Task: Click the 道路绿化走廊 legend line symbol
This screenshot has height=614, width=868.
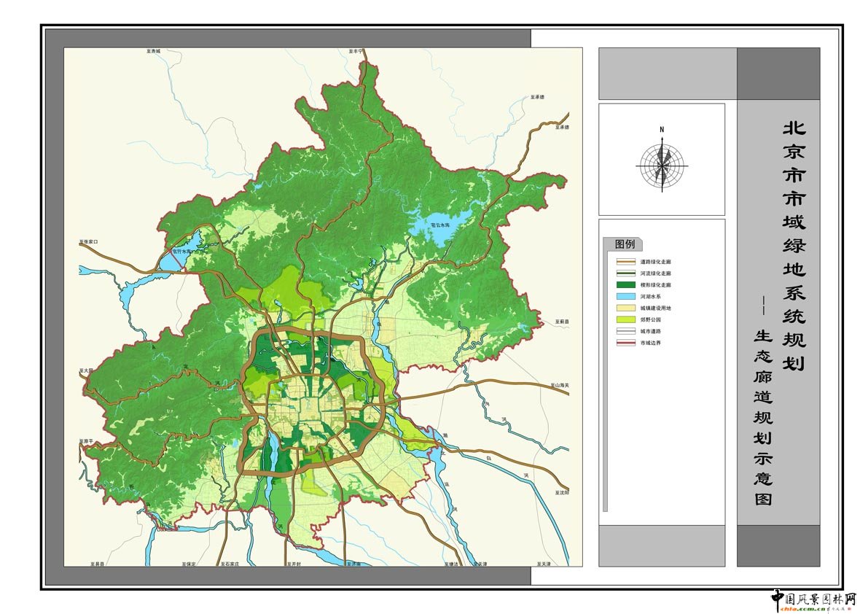Action: 626,261
